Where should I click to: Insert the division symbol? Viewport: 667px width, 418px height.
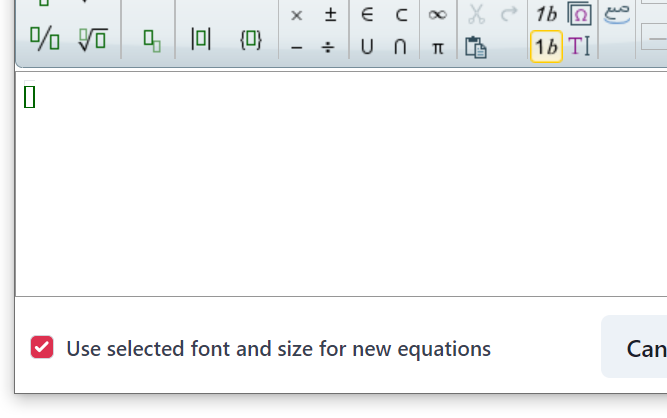coord(330,47)
